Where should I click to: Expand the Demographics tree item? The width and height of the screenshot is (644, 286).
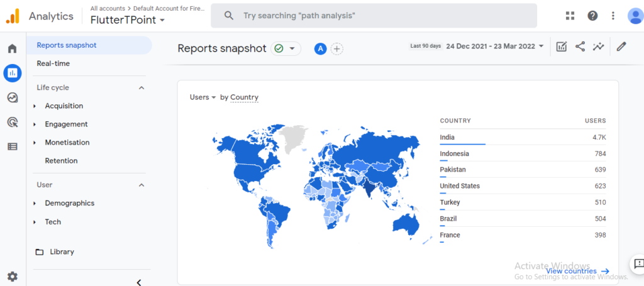click(35, 204)
